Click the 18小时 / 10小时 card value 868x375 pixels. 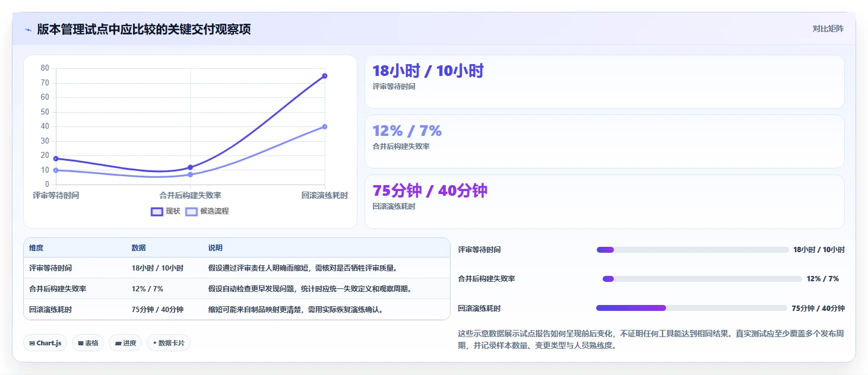pos(428,71)
